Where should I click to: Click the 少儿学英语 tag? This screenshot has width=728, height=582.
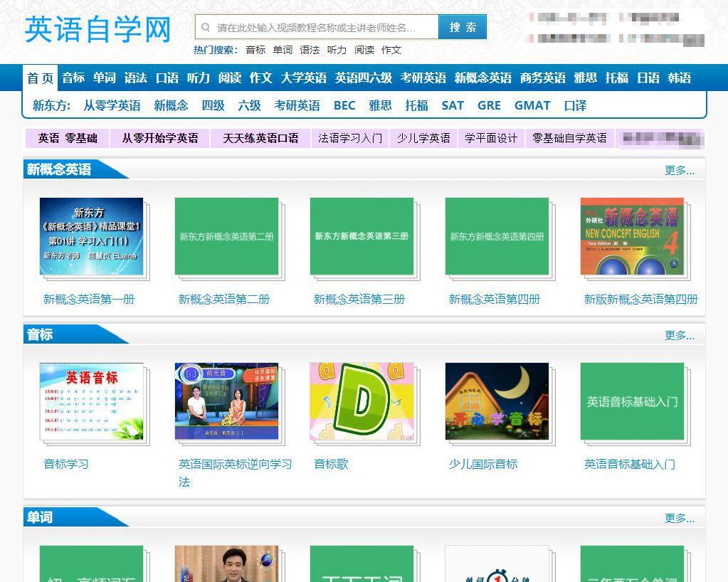pyautogui.click(x=423, y=138)
